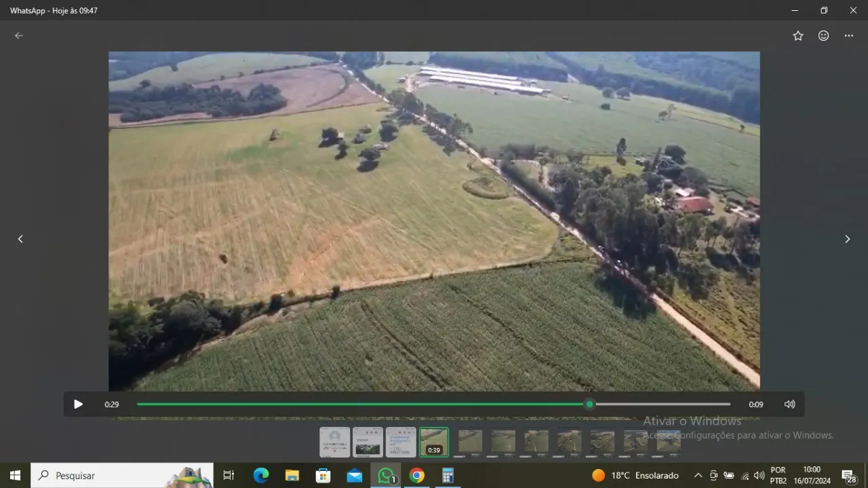Open the currently selected 0:39 video thumbnail
868x488 pixels.
pyautogui.click(x=434, y=442)
